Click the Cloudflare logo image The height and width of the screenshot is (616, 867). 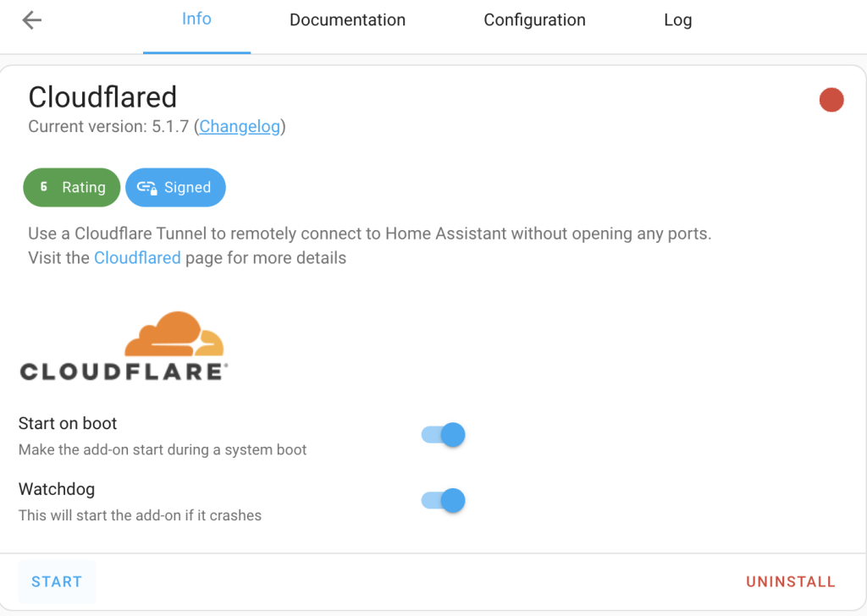(124, 346)
